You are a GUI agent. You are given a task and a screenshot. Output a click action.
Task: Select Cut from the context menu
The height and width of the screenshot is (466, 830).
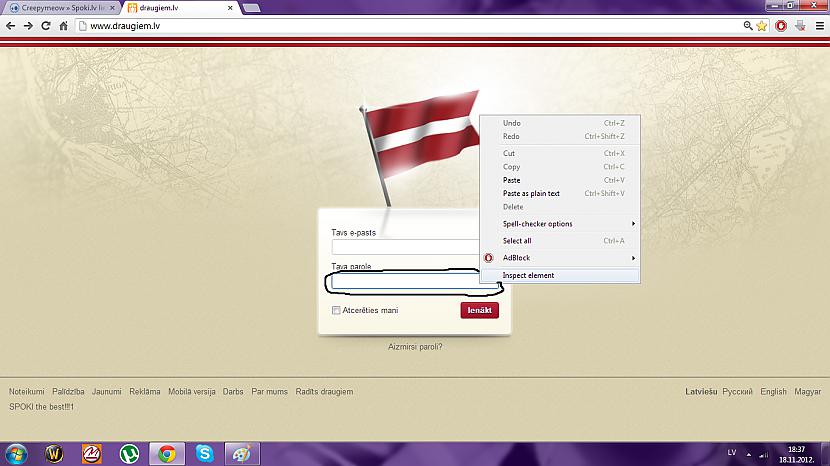pos(560,153)
